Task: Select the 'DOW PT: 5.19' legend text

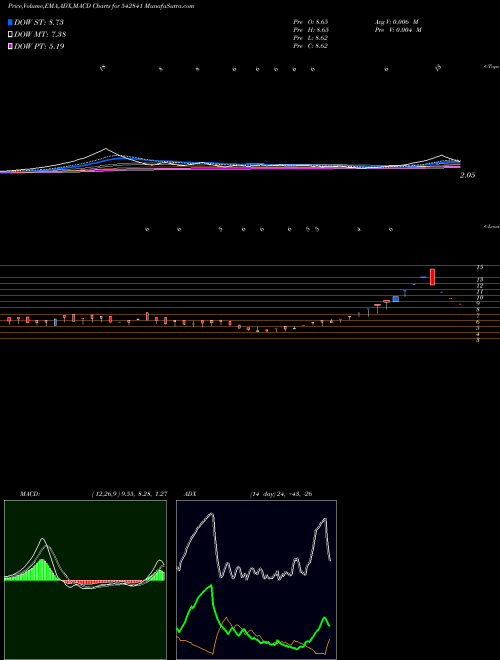Action: point(39,47)
